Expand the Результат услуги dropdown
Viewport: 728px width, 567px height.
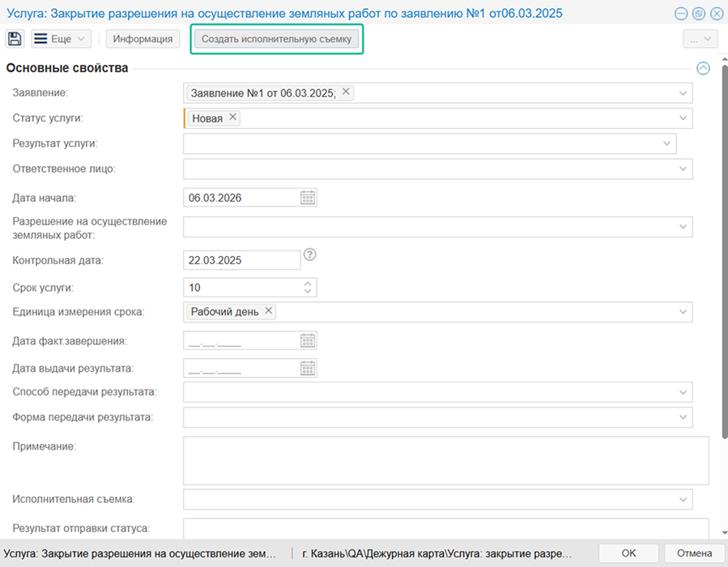666,143
